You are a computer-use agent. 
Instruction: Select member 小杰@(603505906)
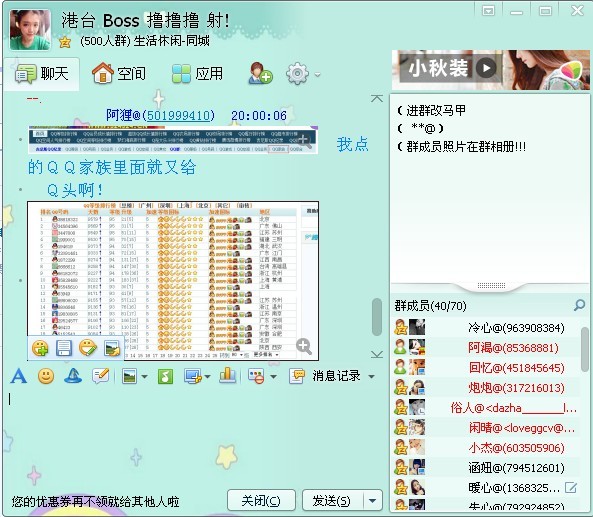click(x=486, y=447)
